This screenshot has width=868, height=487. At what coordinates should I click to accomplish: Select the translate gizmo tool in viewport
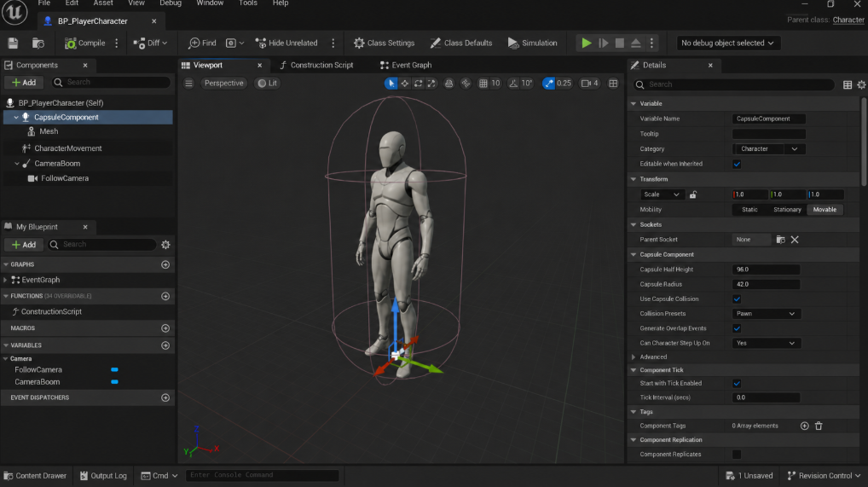(405, 83)
